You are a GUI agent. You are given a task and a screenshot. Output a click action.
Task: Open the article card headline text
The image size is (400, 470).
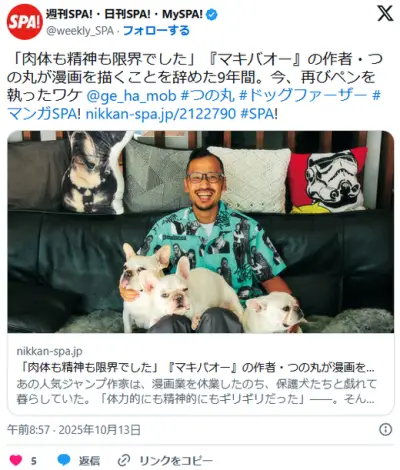point(195,368)
